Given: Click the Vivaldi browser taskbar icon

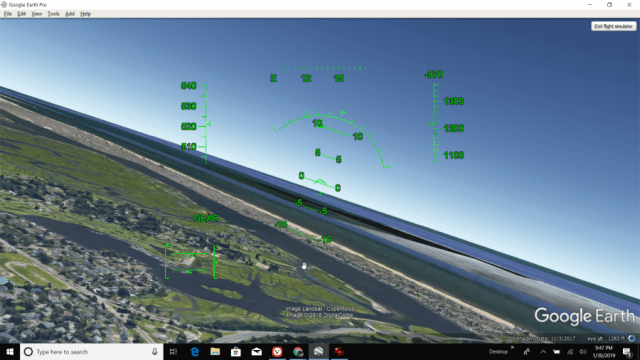Looking at the screenshot, I should pyautogui.click(x=277, y=351).
